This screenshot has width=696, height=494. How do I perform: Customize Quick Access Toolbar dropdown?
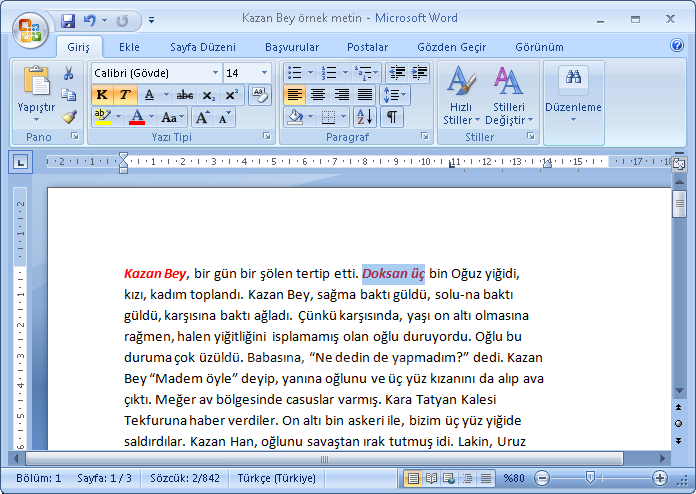tap(151, 20)
